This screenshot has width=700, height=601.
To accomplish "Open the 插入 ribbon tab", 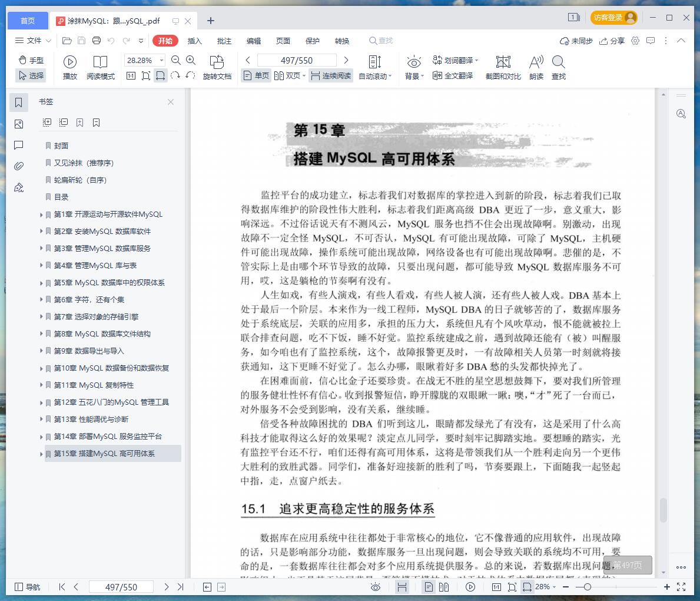I will 195,41.
